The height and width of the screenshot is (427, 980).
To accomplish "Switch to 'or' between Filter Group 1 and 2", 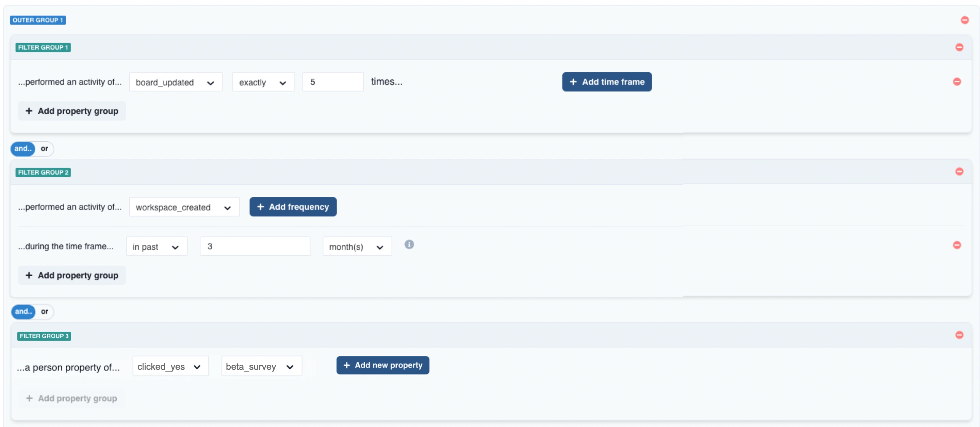I will pyautogui.click(x=45, y=149).
